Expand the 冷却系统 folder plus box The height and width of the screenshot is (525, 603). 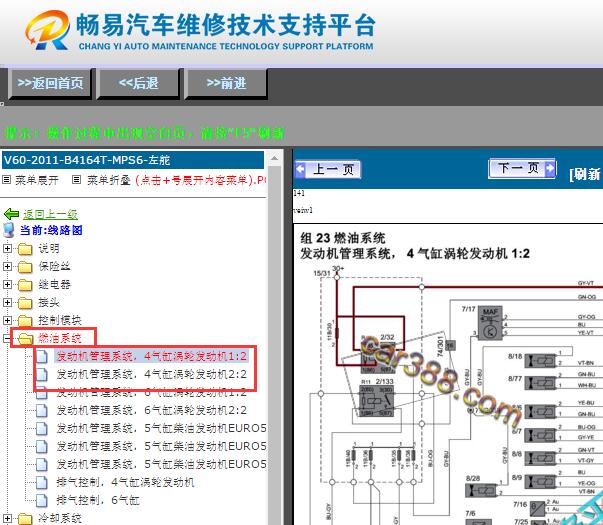tap(7, 518)
